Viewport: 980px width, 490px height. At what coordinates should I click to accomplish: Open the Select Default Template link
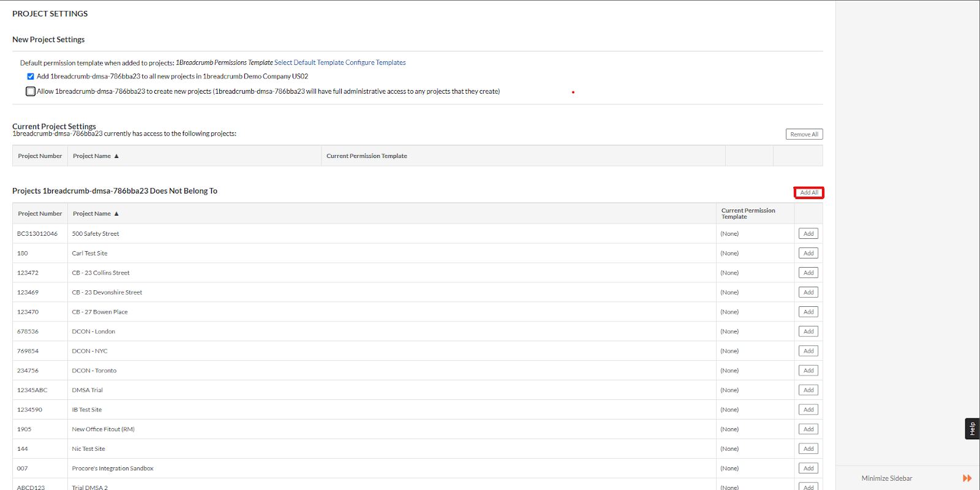pyautogui.click(x=309, y=62)
